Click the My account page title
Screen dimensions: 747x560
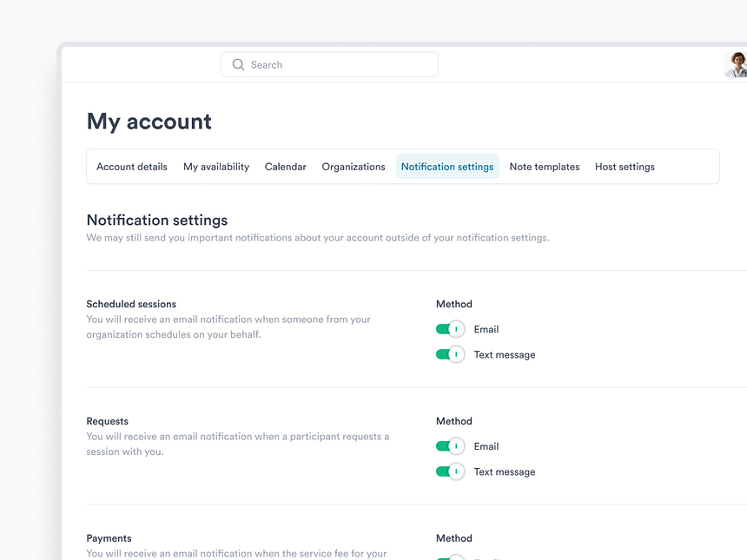[149, 122]
